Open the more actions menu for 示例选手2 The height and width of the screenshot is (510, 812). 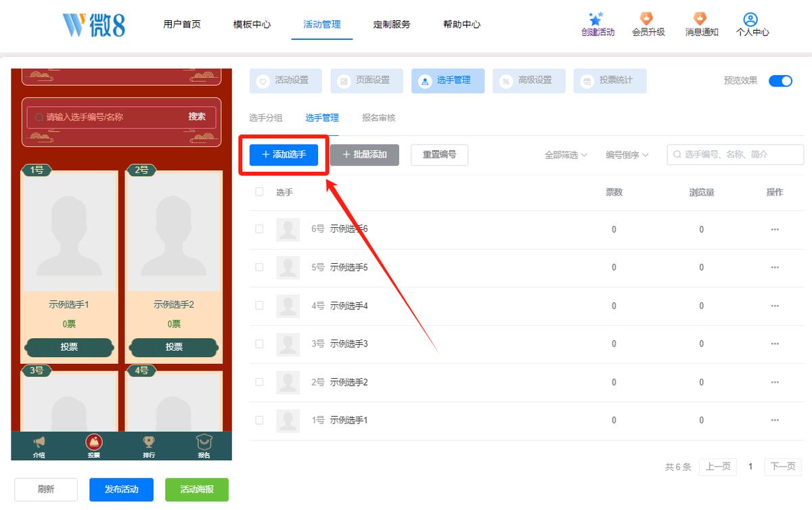tap(775, 382)
